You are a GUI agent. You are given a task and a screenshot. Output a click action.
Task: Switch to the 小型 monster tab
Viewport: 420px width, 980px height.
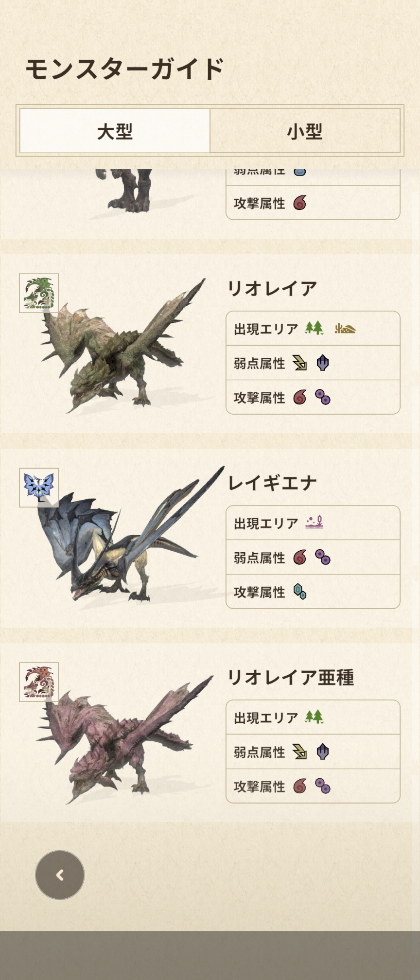pos(305,131)
